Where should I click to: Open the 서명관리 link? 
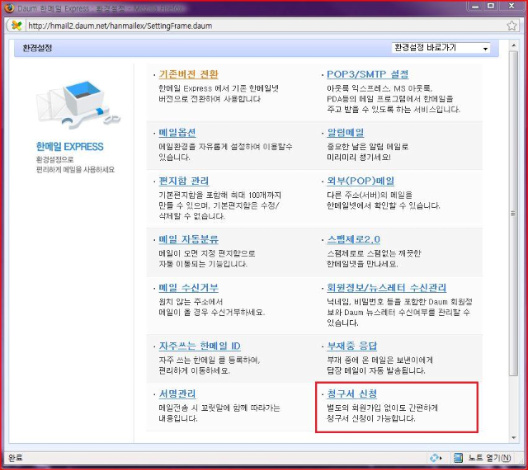point(177,394)
